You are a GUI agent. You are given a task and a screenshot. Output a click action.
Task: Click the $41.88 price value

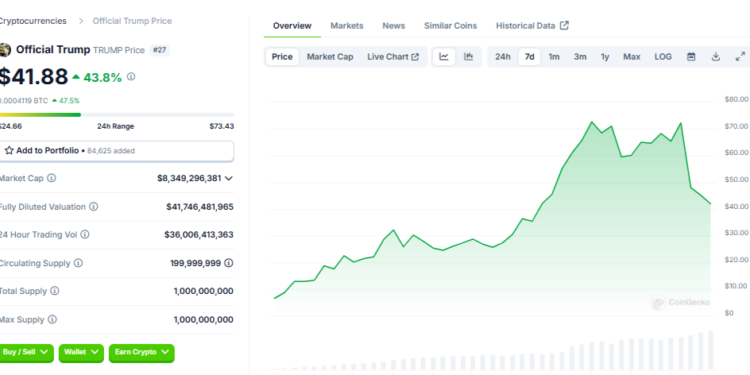pyautogui.click(x=33, y=77)
